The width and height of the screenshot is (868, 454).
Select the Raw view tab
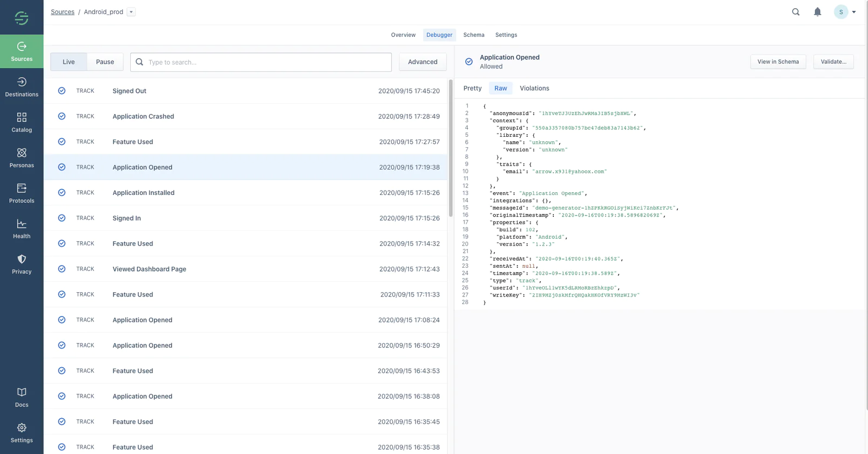pyautogui.click(x=501, y=88)
